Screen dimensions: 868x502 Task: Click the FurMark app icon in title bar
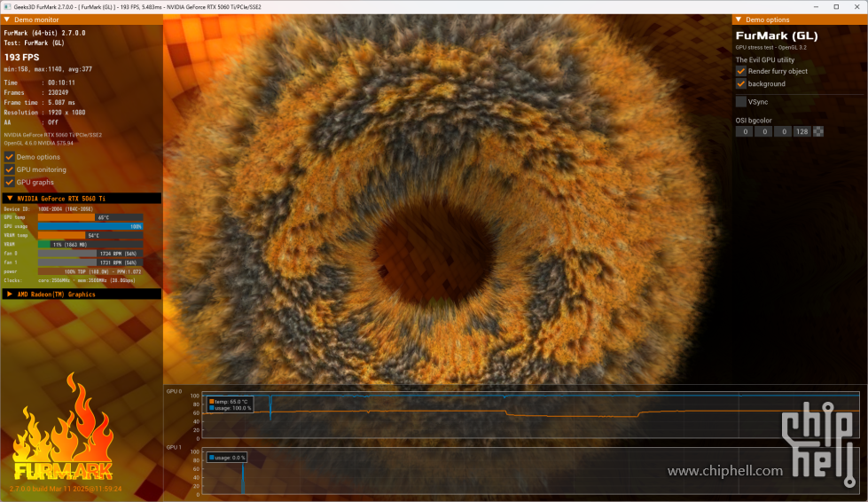click(x=7, y=6)
